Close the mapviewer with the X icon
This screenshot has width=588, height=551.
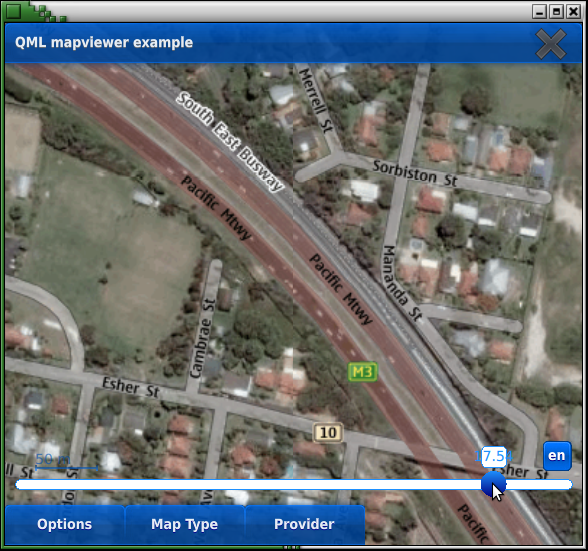(x=550, y=44)
